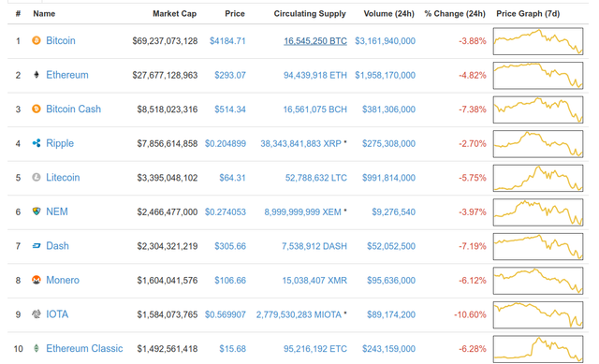Screen dimensions: 599x364
Task: Open Ripple's 7-day price graph
Action: (x=538, y=143)
